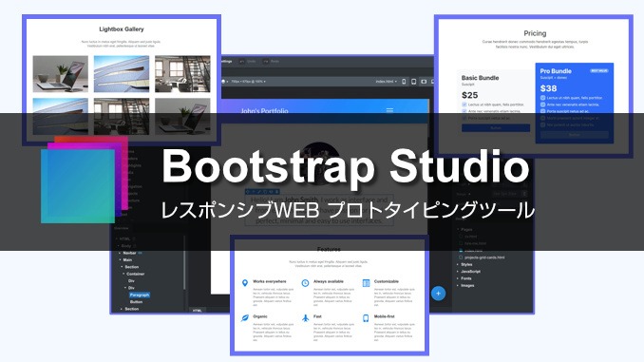The image size is (644, 362).
Task: Select the landscape tablet preview icon
Action: tap(424, 82)
